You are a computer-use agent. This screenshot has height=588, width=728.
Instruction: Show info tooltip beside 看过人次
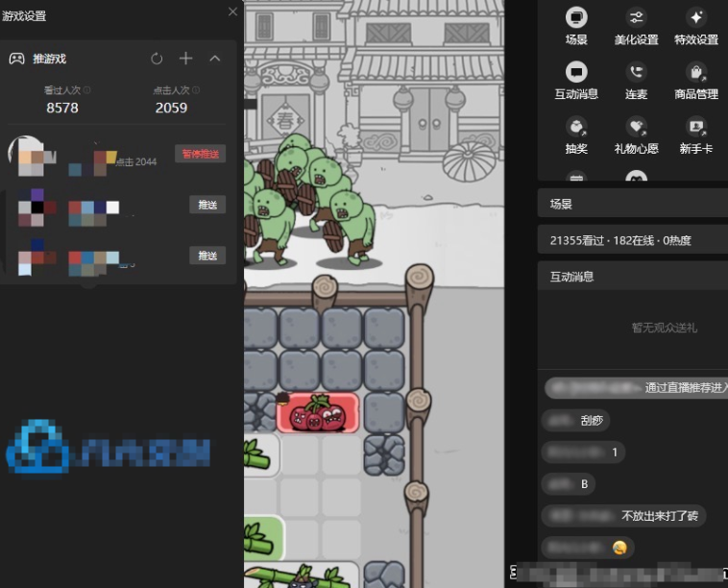click(x=87, y=90)
